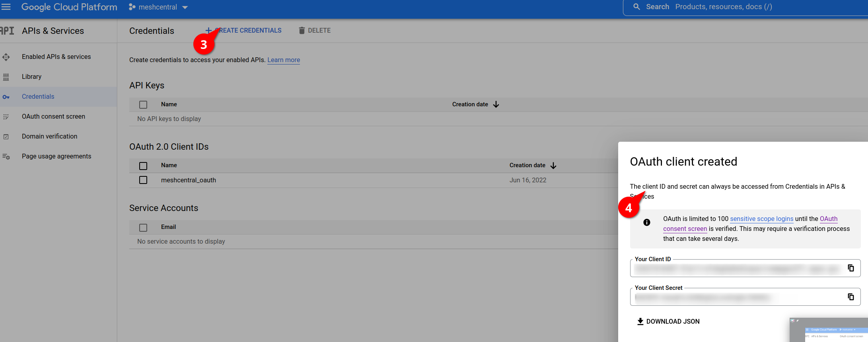Viewport: 868px width, 342px height.
Task: Click the Jun 16, 2022 date cell
Action: pos(528,180)
